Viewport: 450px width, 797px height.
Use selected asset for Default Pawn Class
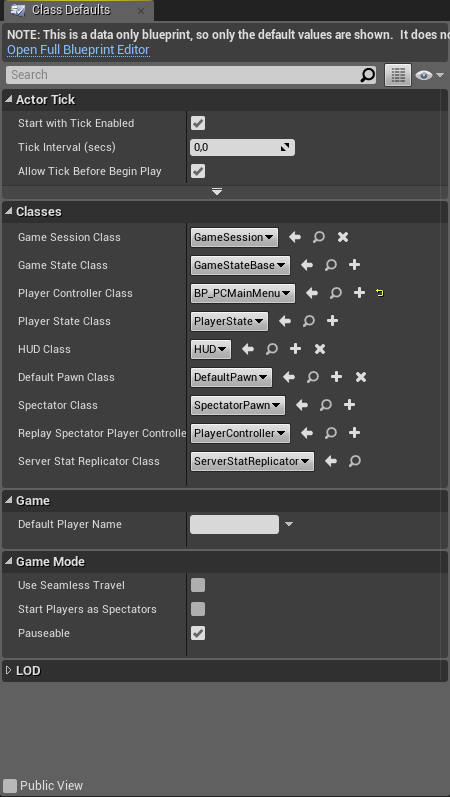coord(289,377)
